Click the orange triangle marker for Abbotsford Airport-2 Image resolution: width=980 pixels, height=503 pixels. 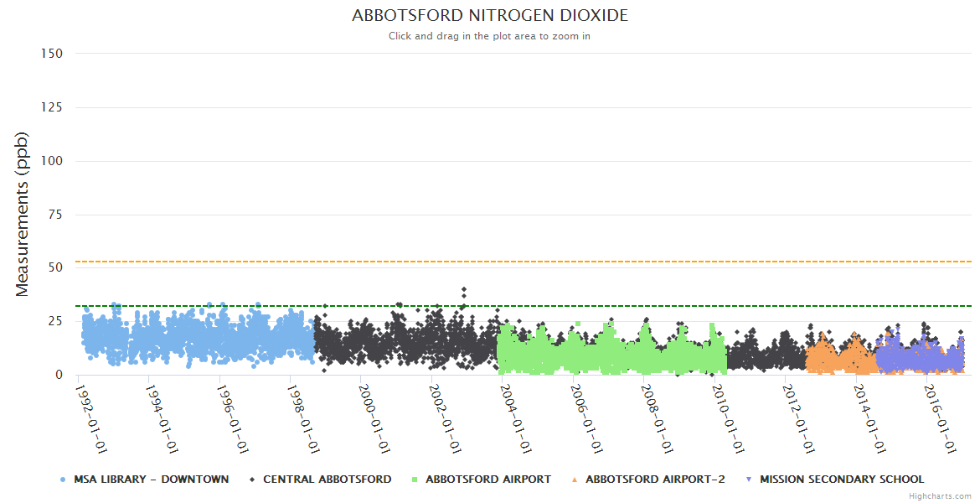point(575,480)
